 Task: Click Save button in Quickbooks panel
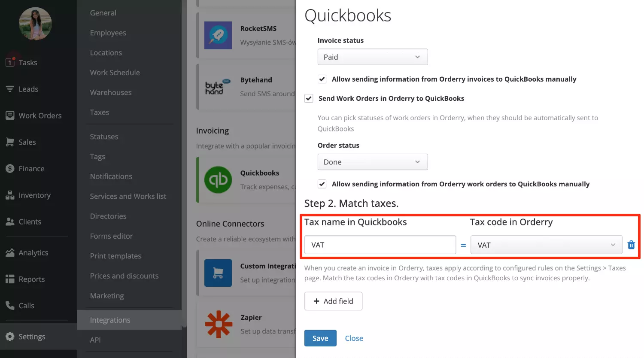tap(320, 338)
